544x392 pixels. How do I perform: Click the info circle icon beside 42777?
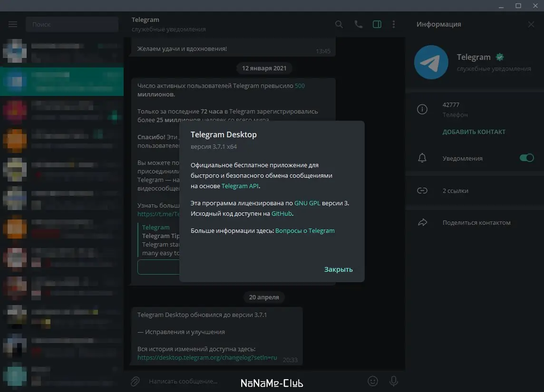422,110
